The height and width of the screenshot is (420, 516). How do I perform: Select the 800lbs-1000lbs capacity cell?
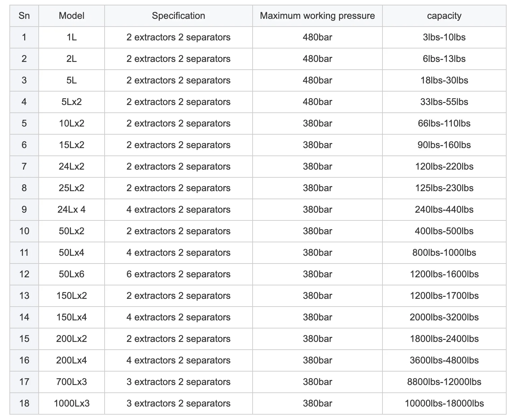[444, 253]
